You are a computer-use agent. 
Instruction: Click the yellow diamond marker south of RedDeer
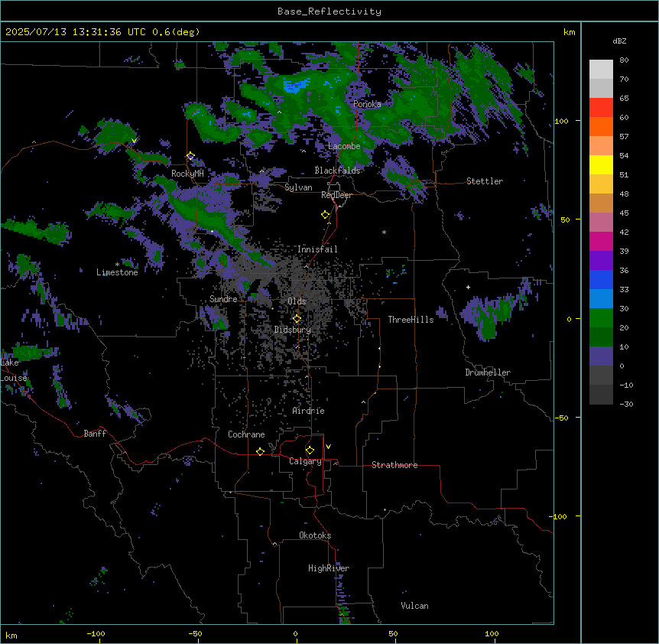[326, 215]
